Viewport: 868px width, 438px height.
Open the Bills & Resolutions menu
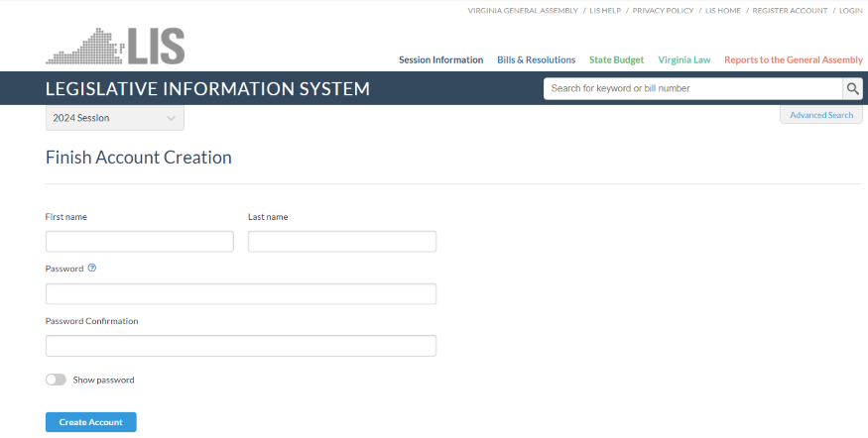(x=536, y=59)
